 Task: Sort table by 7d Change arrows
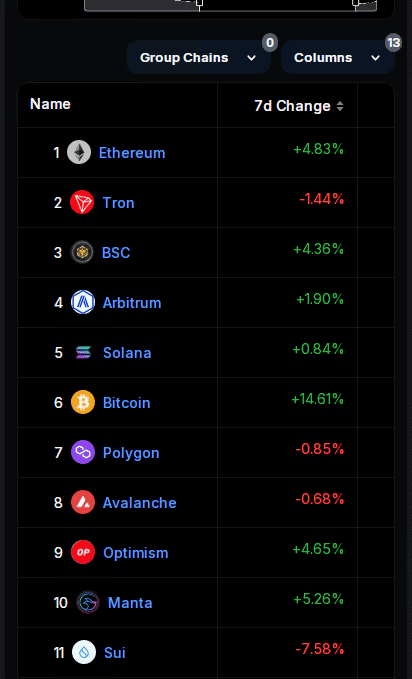coord(340,106)
